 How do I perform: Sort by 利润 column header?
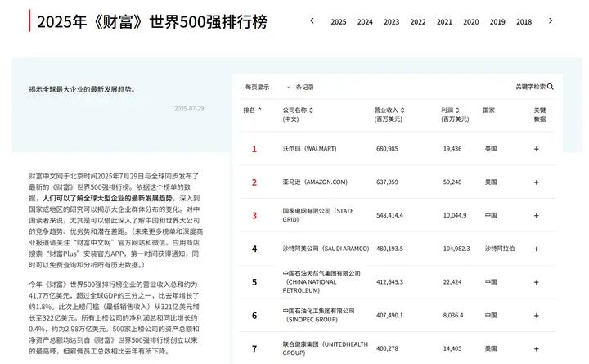(x=455, y=115)
